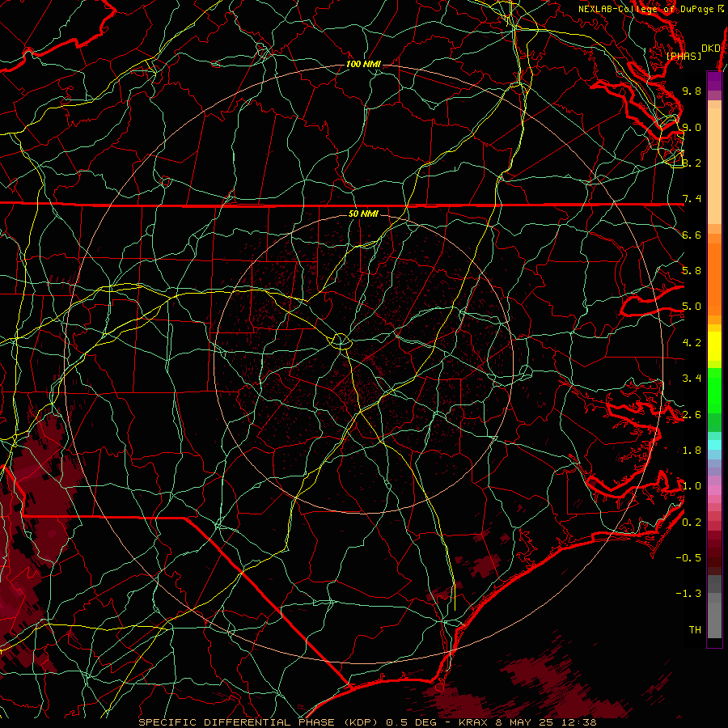Click the -1.3 scale value
This screenshot has height=728, width=728.
(x=688, y=594)
